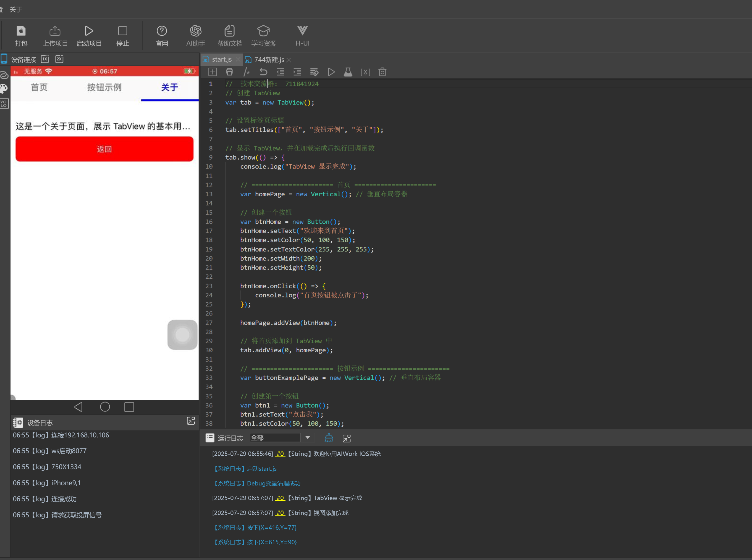Click the format/clear code icon

tap(315, 72)
